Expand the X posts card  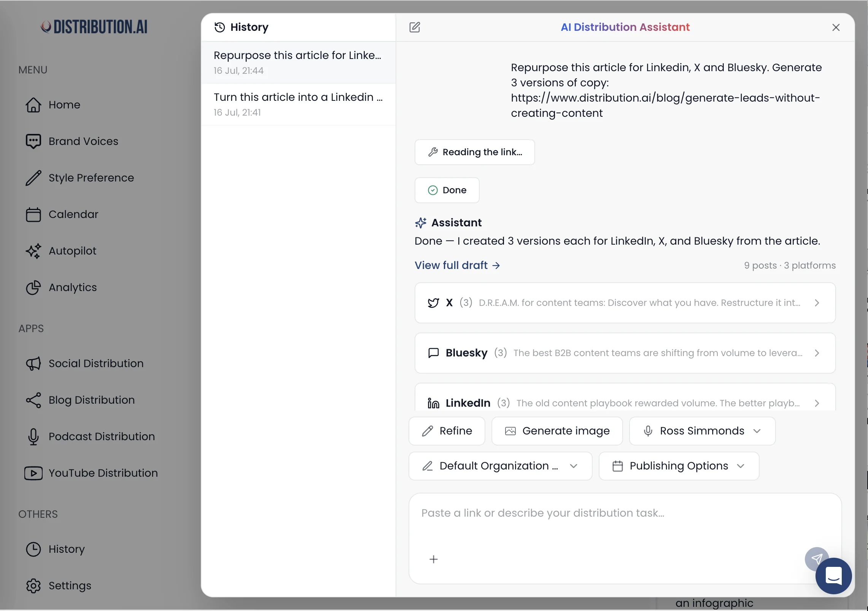point(625,303)
